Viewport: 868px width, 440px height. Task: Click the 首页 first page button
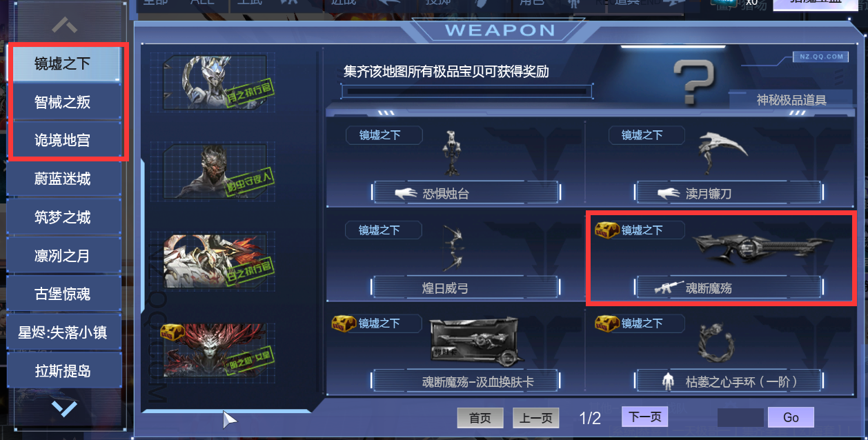(x=480, y=418)
